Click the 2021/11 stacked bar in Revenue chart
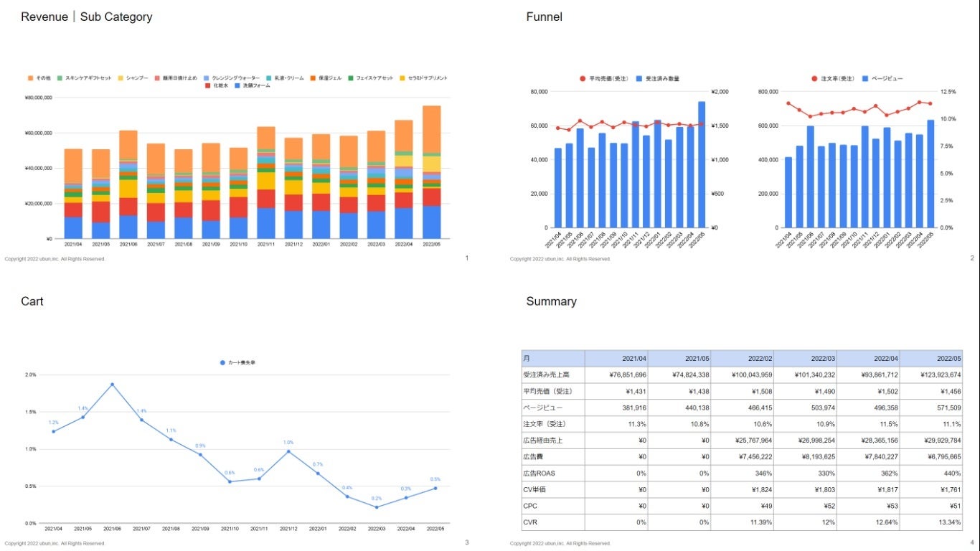 click(266, 182)
